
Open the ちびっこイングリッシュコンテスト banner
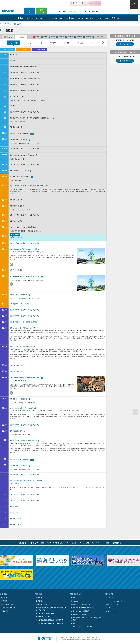16,561
